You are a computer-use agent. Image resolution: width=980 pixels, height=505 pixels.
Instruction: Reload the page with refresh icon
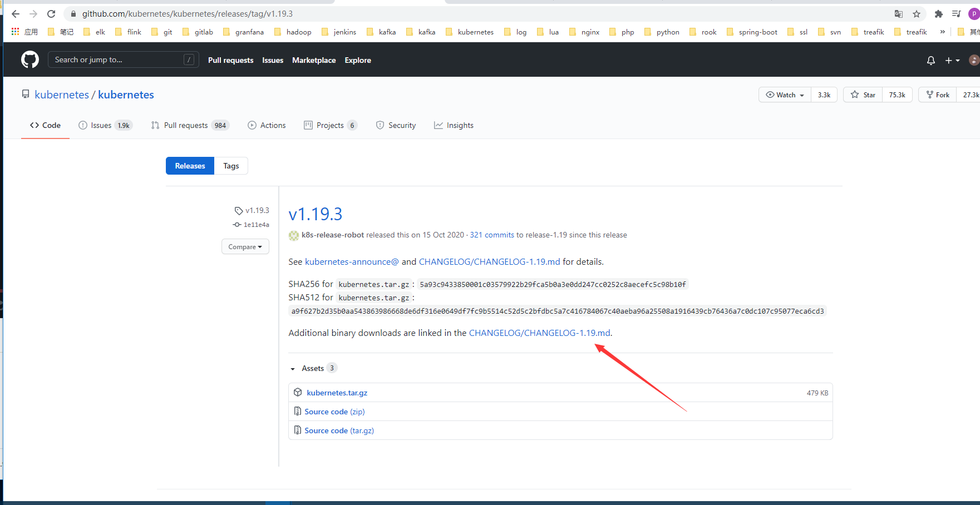(51, 14)
